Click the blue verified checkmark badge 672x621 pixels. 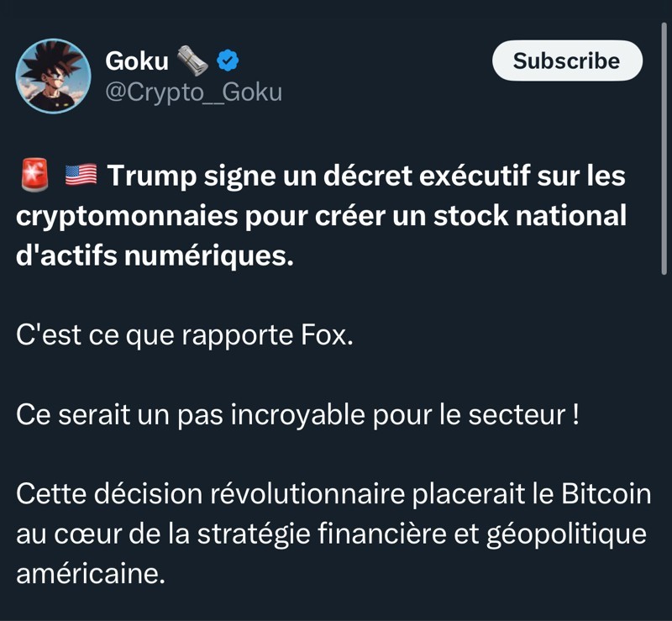tap(228, 60)
